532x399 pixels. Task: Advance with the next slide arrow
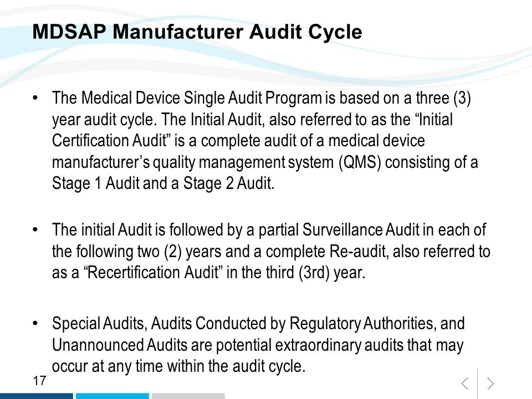point(490,383)
